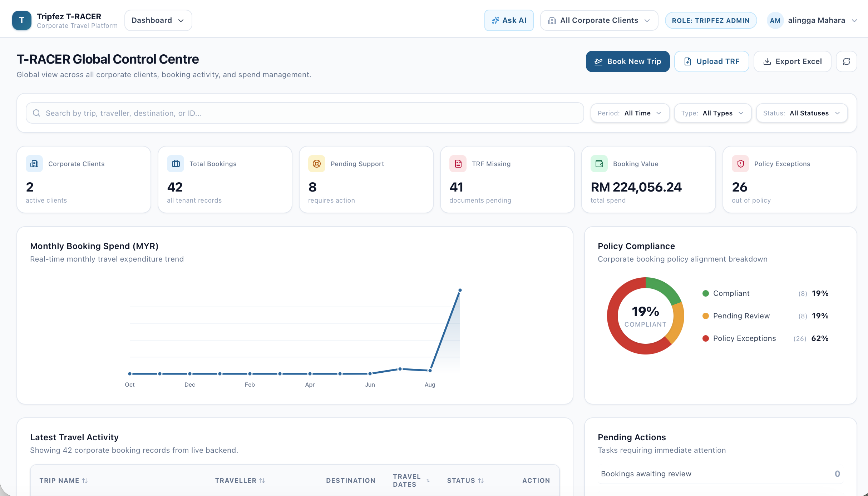Click the Booking Value wallet icon

(599, 164)
